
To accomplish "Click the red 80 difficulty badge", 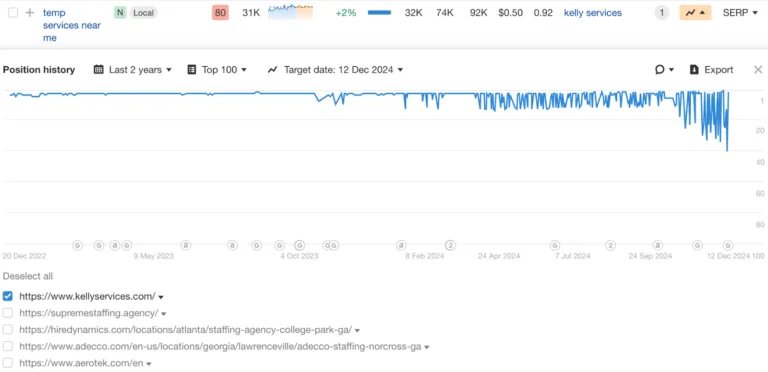I will pyautogui.click(x=220, y=13).
